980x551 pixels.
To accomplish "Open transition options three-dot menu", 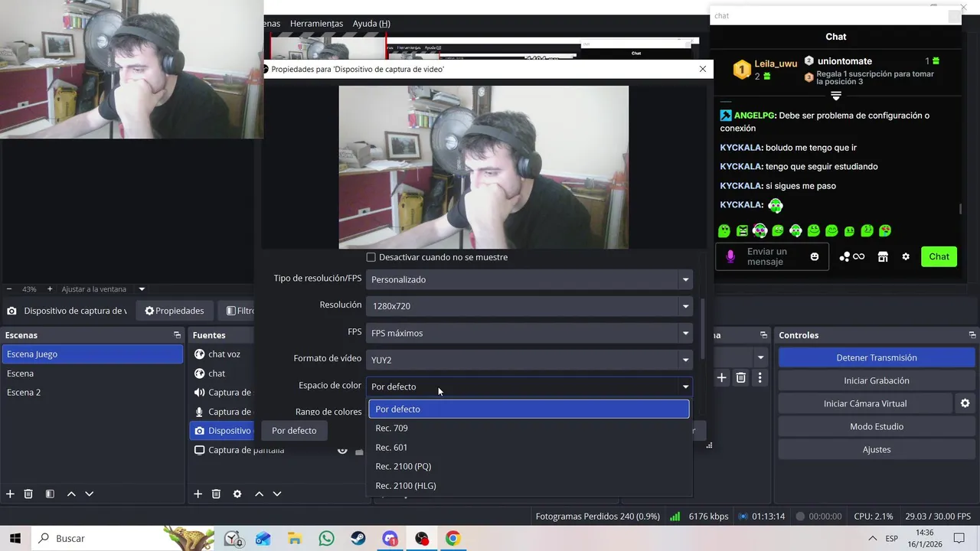I will click(759, 377).
